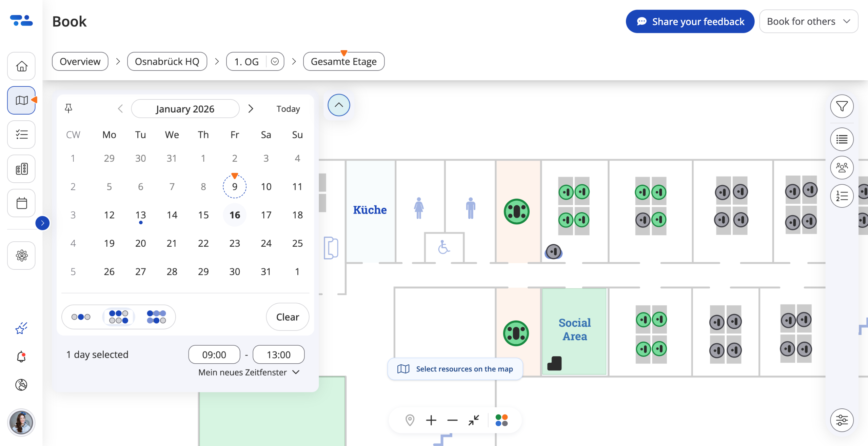Click the 09:00 start time field
This screenshot has height=446, width=868.
(214, 354)
